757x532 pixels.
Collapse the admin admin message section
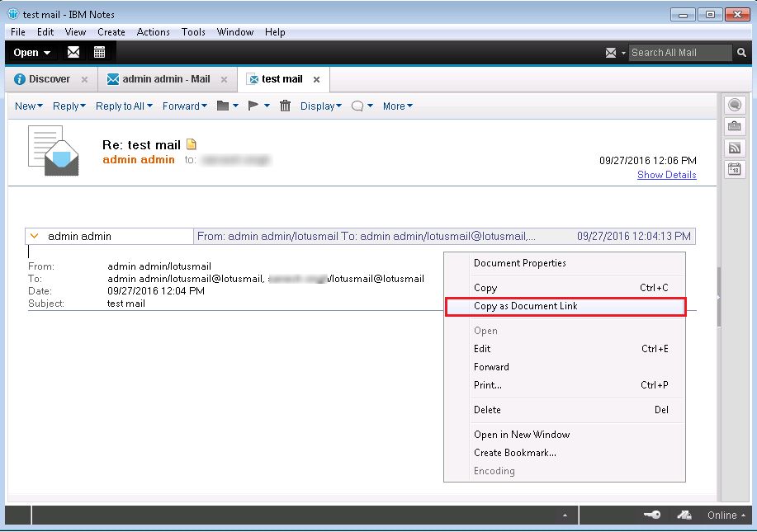[x=35, y=236]
